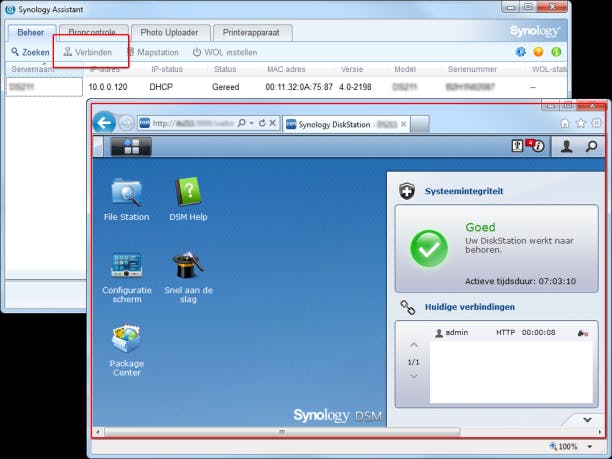Viewport: 612px width, 459px height.
Task: Open the Snel aan de slag icon
Action: (x=188, y=278)
